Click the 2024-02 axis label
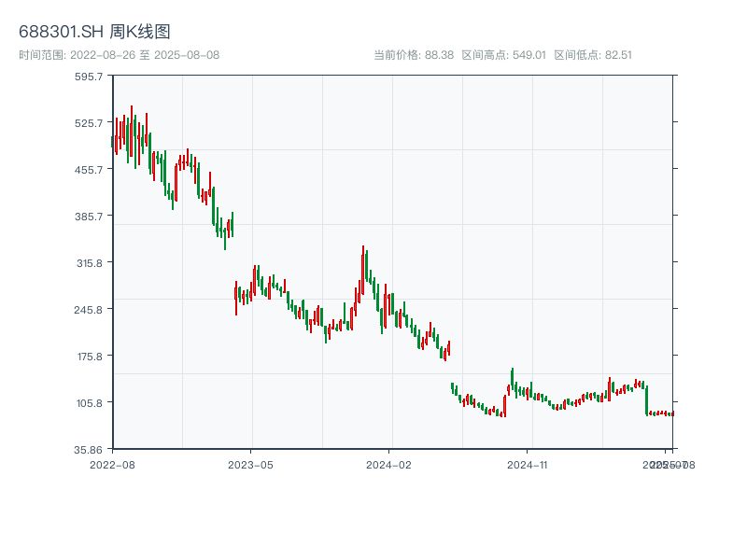 tap(388, 463)
